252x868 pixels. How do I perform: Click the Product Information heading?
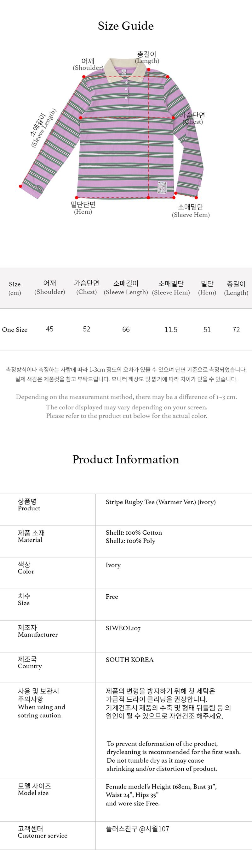125,460
